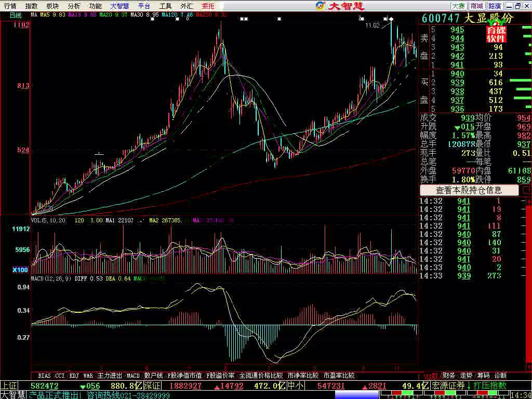Click the 路演 roadshow button
532x399 pixels.
point(495,6)
